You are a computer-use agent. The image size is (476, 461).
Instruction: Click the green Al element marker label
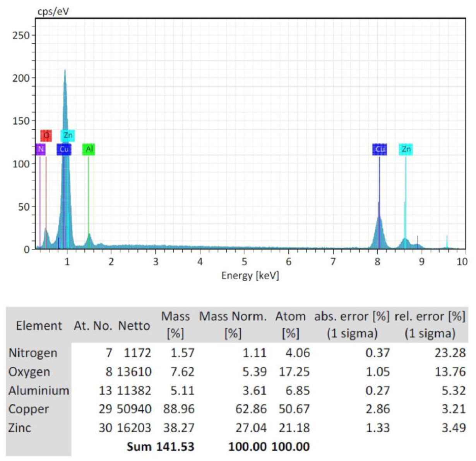(89, 149)
